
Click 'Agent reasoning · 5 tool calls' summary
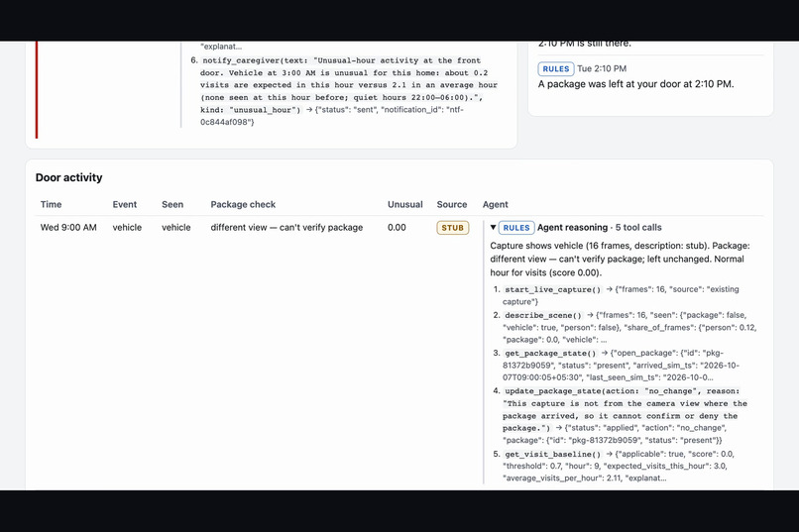click(x=599, y=228)
